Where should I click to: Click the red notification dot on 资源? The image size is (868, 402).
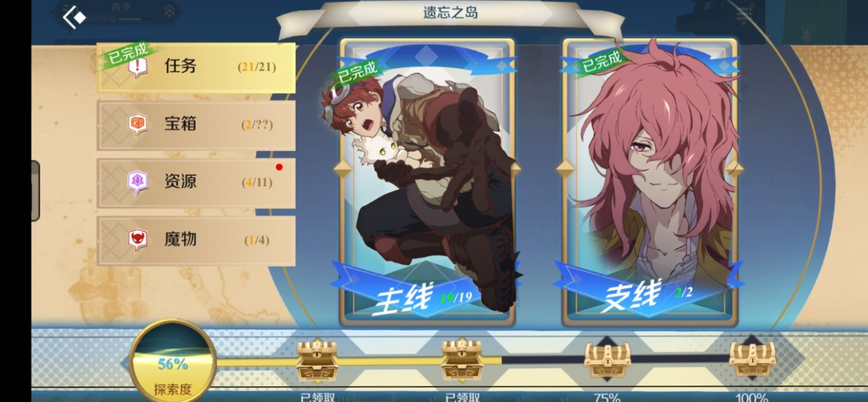(x=279, y=167)
